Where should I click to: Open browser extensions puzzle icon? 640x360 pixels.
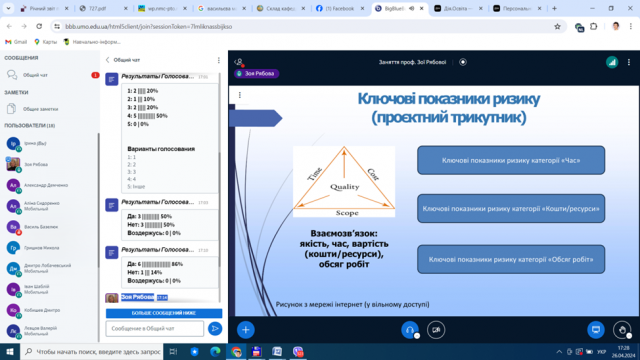pyautogui.click(x=594, y=27)
